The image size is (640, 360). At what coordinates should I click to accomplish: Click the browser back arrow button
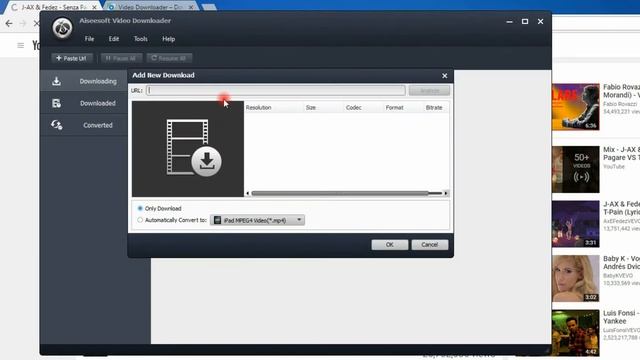(9, 24)
